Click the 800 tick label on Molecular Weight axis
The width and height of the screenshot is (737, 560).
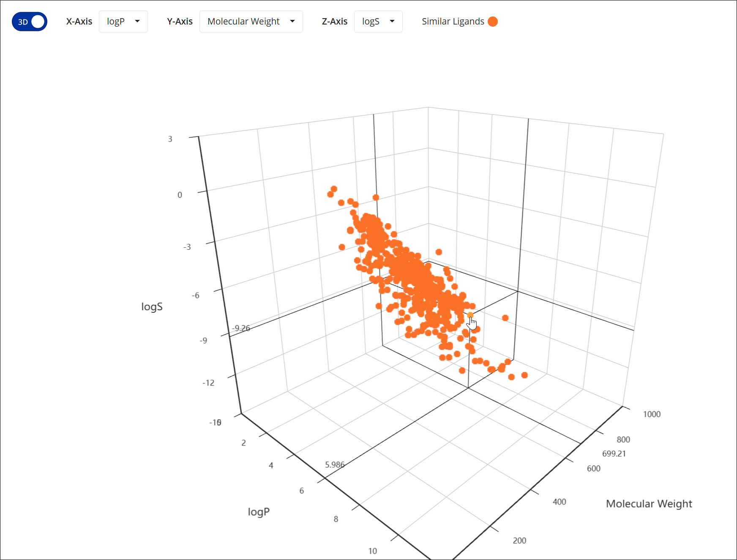pos(623,440)
